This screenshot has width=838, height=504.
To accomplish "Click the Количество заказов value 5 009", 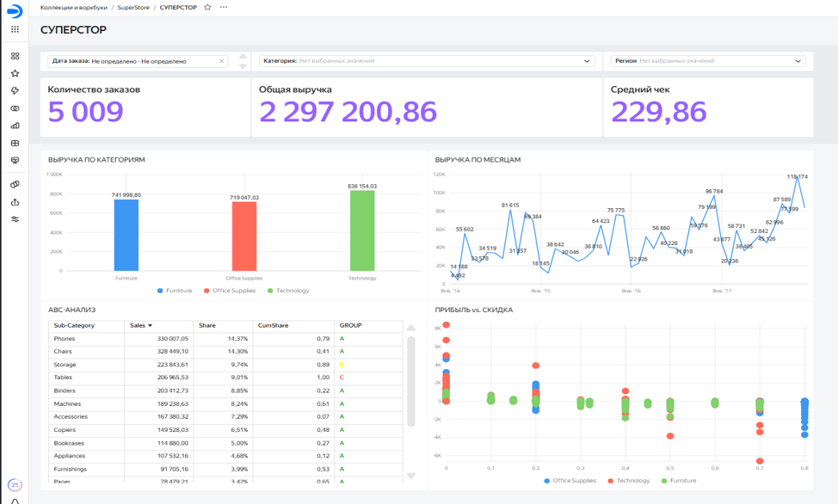I will 85,112.
